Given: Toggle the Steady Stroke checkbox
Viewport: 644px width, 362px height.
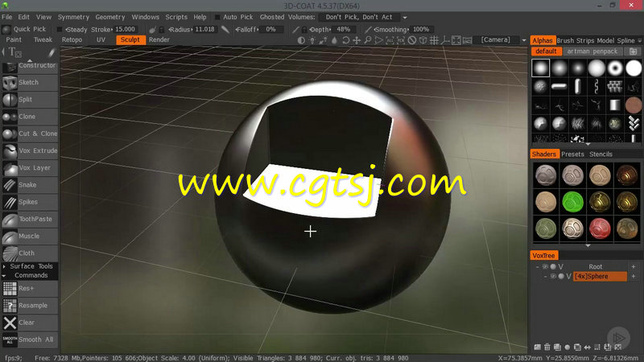Looking at the screenshot, I should click(x=60, y=30).
